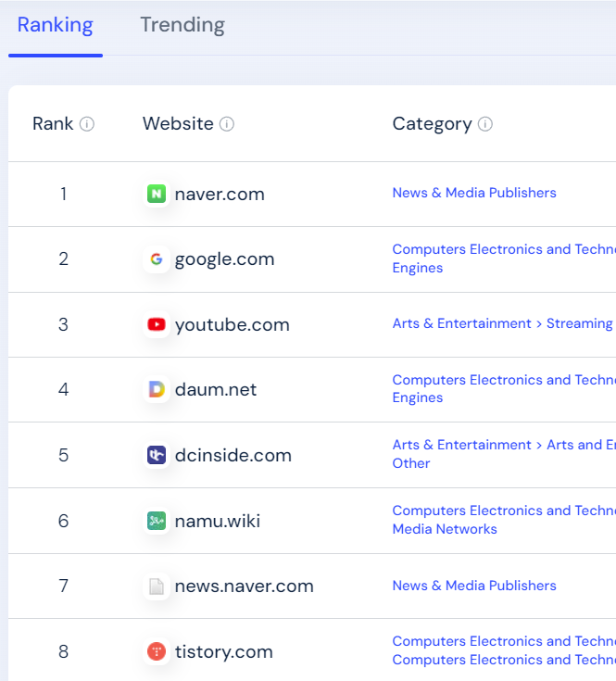Click rank number 2 cell

63,259
